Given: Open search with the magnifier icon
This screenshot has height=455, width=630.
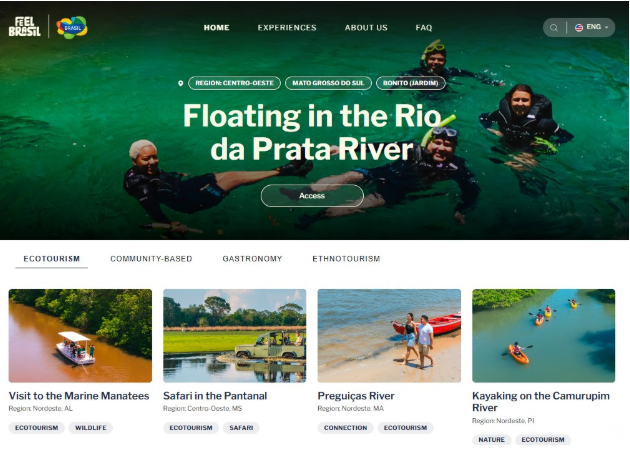Looking at the screenshot, I should [554, 28].
